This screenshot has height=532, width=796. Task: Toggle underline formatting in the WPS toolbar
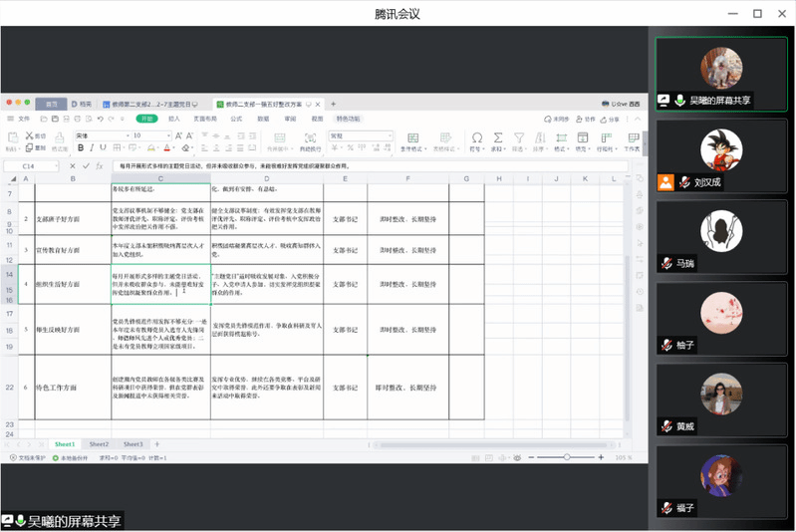point(104,147)
